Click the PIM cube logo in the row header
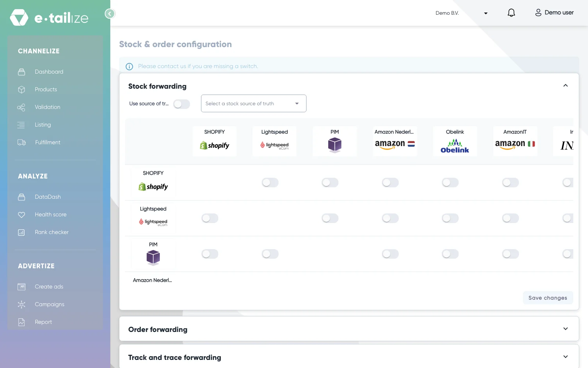Viewport: 588px width, 368px height. 153,258
